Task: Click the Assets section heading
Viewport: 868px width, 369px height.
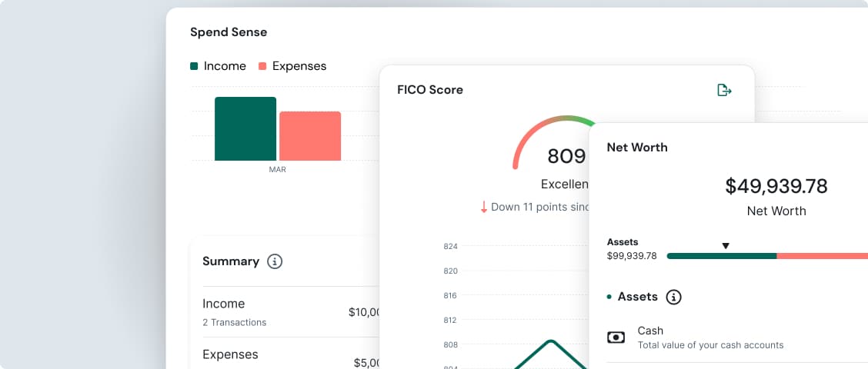Action: (x=638, y=297)
